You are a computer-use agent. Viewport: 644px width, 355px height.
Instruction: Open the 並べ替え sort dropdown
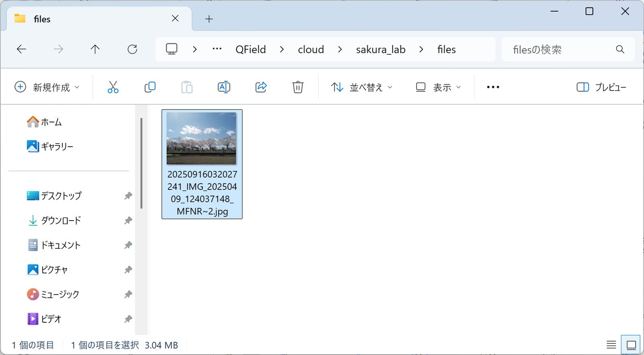(x=361, y=87)
